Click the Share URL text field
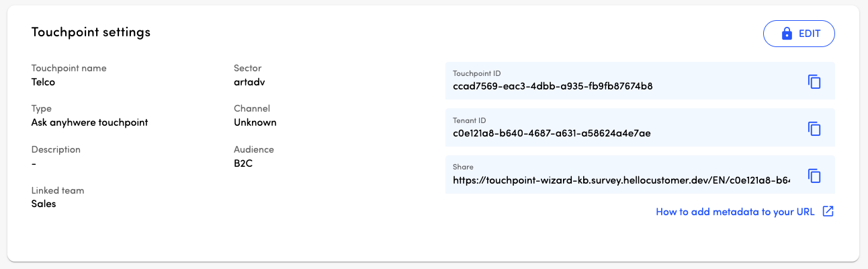Screen dimensions: 868x269 [x=621, y=180]
